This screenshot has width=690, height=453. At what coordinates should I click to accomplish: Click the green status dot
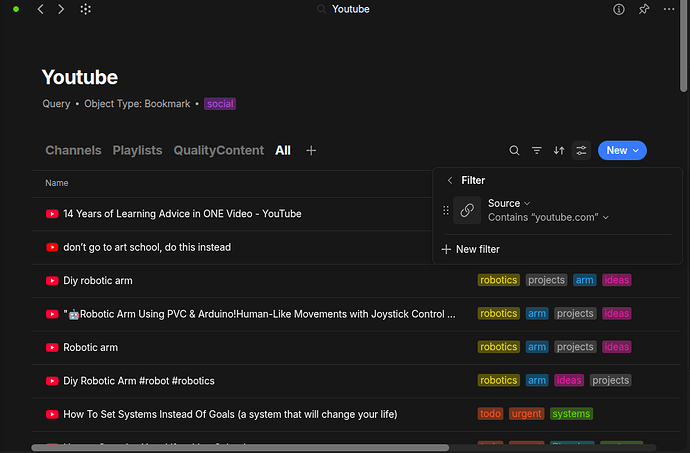pos(16,9)
